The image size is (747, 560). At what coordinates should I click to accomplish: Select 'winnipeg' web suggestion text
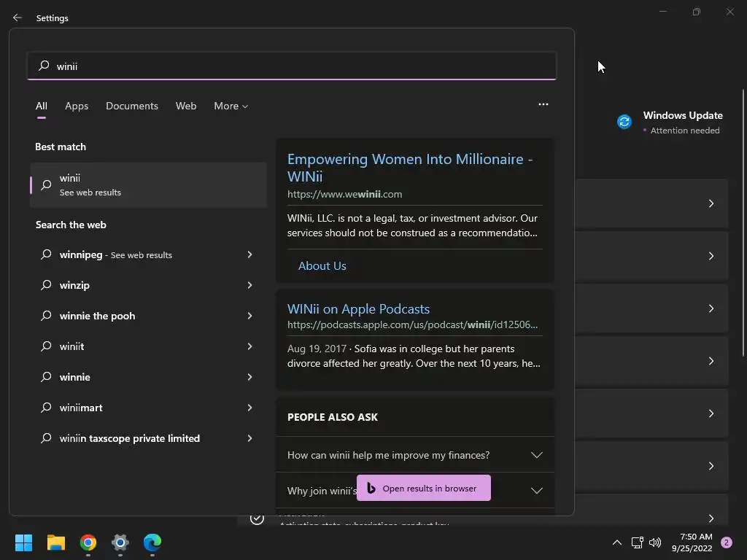pyautogui.click(x=81, y=254)
